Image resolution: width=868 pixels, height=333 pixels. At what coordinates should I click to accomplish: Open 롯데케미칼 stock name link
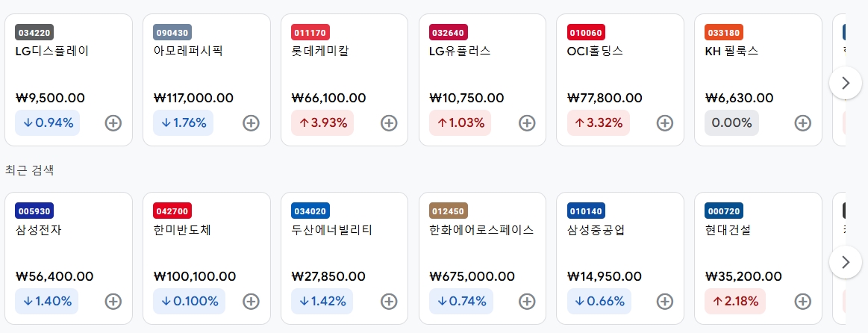click(320, 51)
